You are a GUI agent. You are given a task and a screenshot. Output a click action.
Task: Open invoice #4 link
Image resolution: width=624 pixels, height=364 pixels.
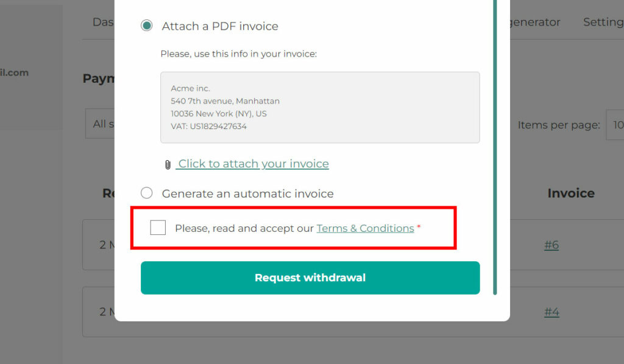pyautogui.click(x=551, y=312)
